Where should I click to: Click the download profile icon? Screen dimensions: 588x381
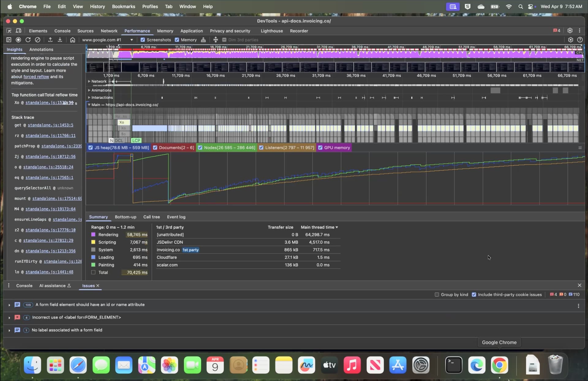coord(60,40)
